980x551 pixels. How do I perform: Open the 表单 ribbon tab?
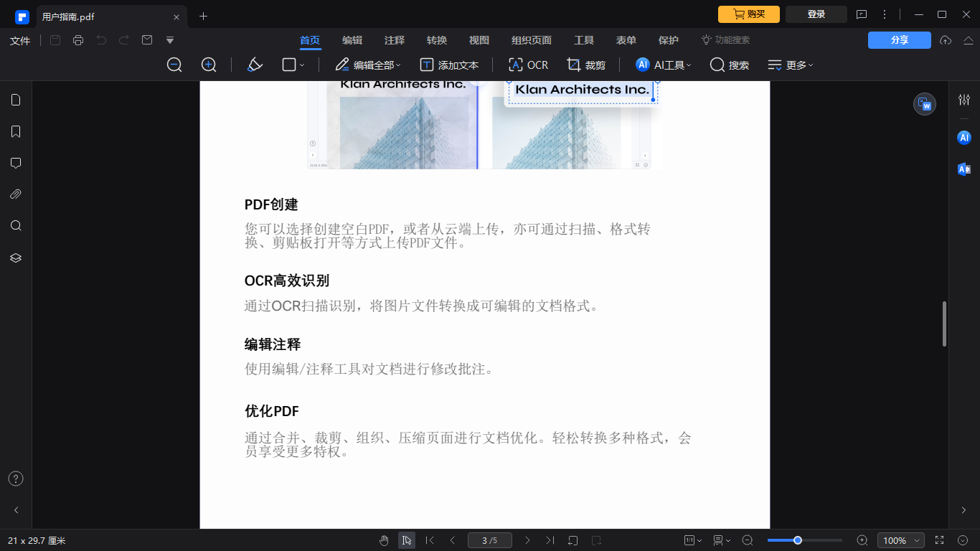tap(626, 40)
